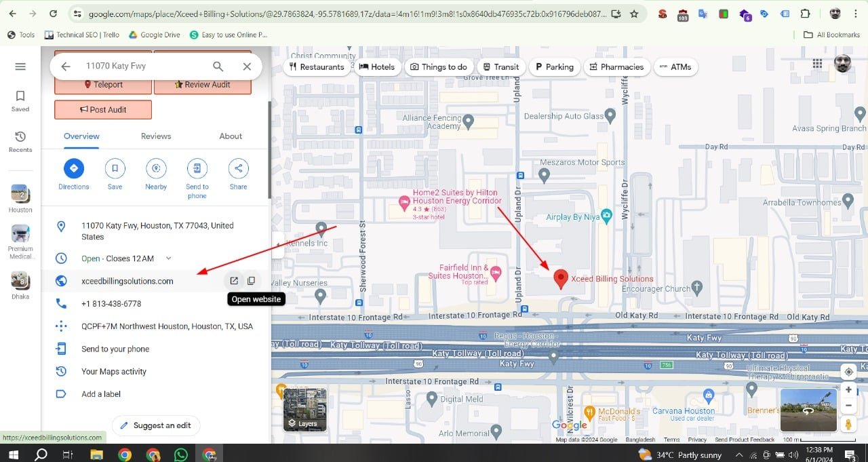Click the McDonald's map marker
The width and height of the screenshot is (868, 462).
click(590, 412)
